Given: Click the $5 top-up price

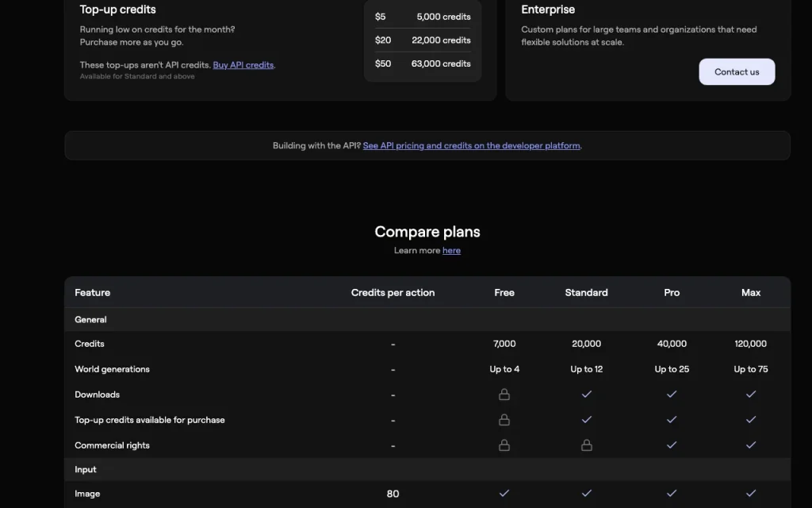Looking at the screenshot, I should (x=380, y=17).
